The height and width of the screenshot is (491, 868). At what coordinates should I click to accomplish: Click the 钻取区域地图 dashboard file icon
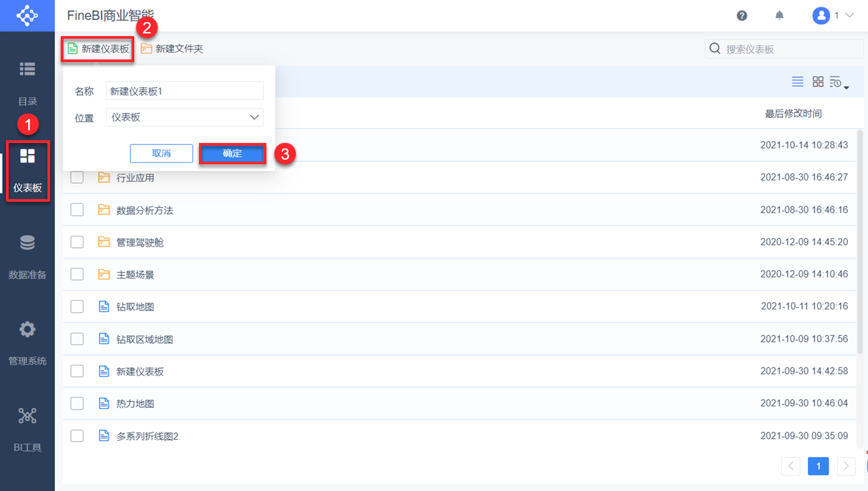pos(103,339)
